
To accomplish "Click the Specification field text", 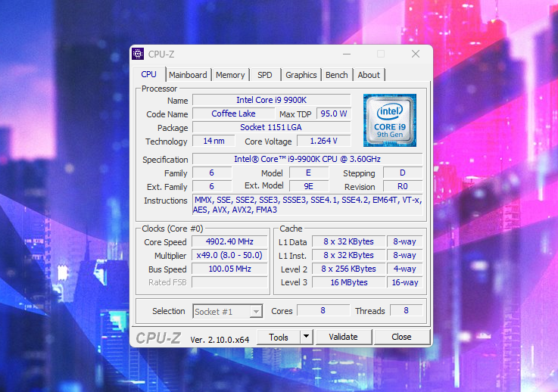I will click(307, 159).
